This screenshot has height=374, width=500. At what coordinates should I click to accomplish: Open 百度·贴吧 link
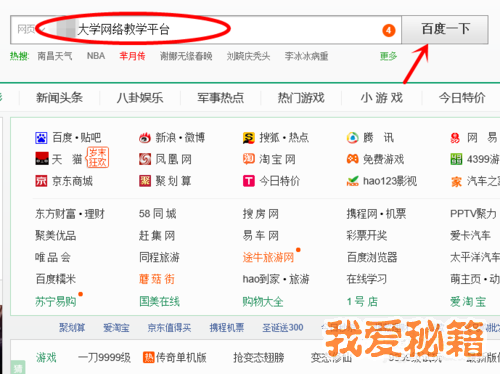pyautogui.click(x=77, y=138)
